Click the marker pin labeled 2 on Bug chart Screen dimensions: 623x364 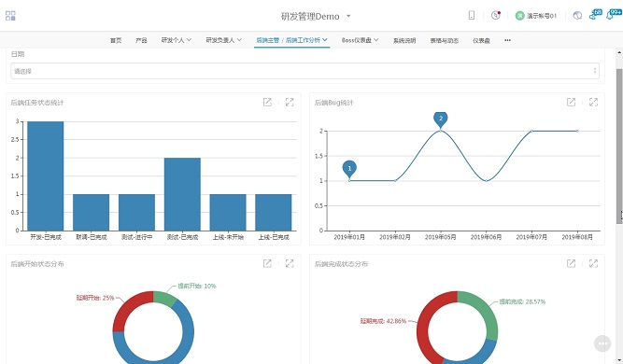click(440, 119)
